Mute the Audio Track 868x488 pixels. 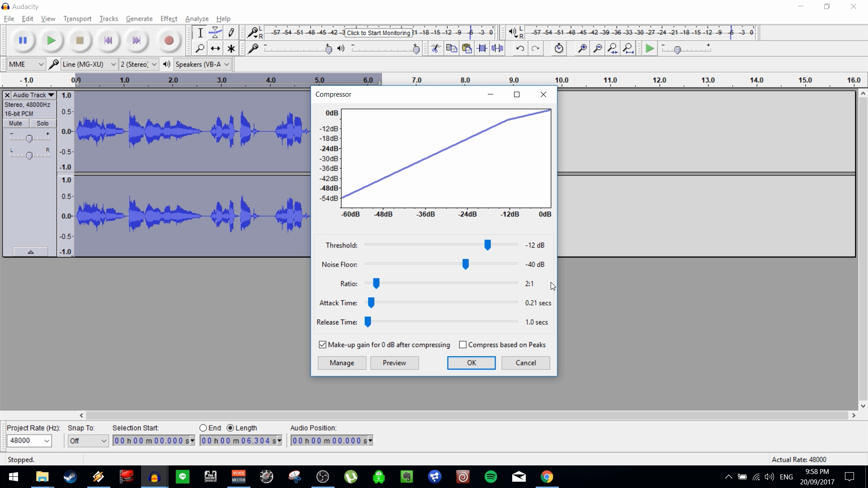(x=15, y=123)
